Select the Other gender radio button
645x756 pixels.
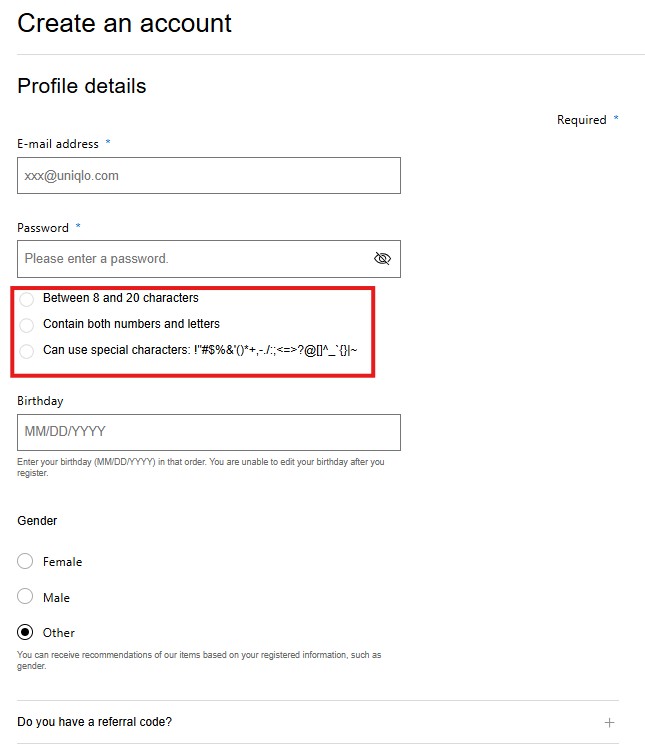click(26, 632)
